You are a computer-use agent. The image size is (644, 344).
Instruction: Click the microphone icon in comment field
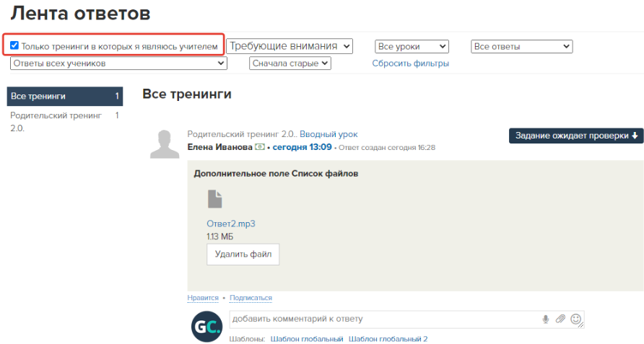(545, 319)
